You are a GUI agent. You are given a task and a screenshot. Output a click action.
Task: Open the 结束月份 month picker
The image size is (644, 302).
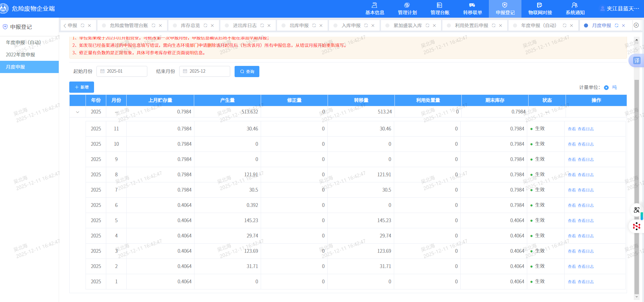pos(205,71)
